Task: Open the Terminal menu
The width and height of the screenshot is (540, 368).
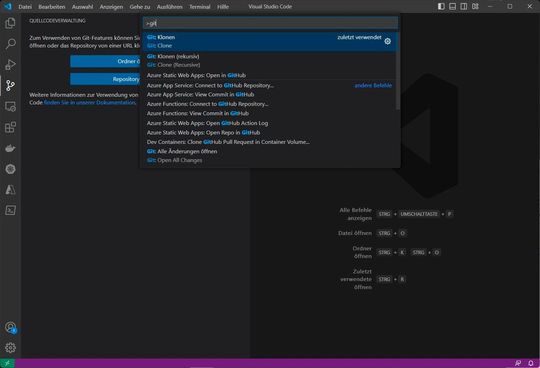Action: 200,7
